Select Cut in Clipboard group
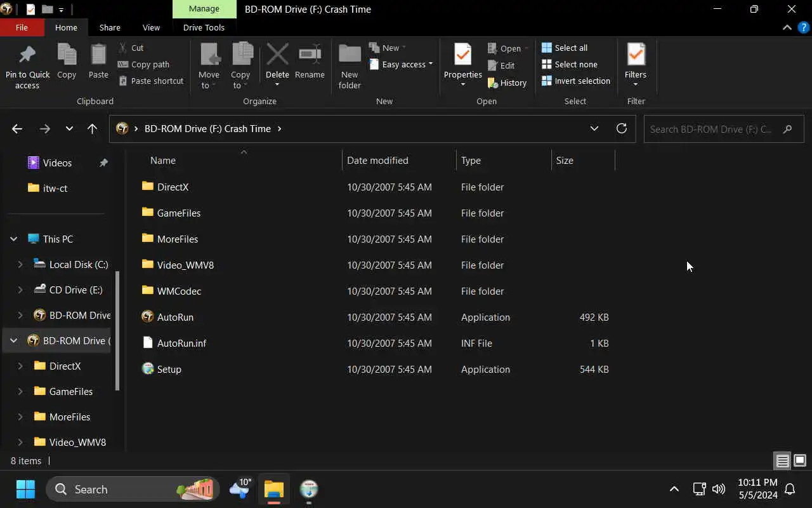This screenshot has height=508, width=812. (131, 48)
